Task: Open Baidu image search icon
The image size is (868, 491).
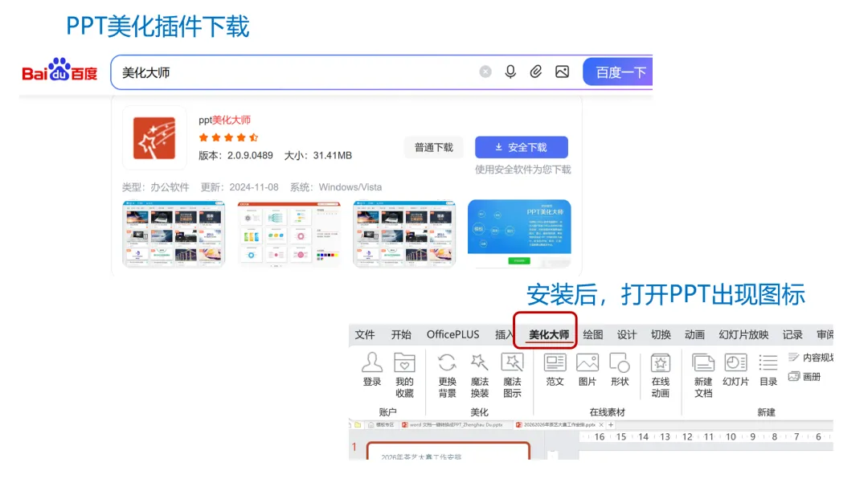Action: click(562, 72)
